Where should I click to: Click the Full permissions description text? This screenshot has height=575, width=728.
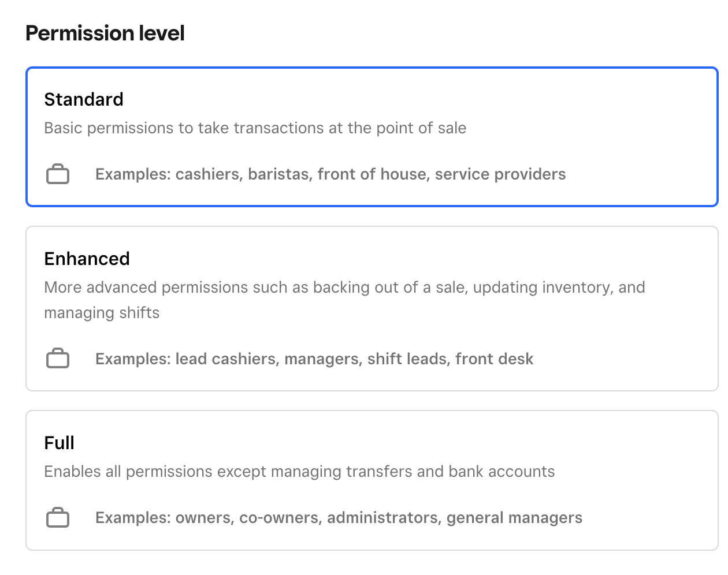[x=299, y=471]
